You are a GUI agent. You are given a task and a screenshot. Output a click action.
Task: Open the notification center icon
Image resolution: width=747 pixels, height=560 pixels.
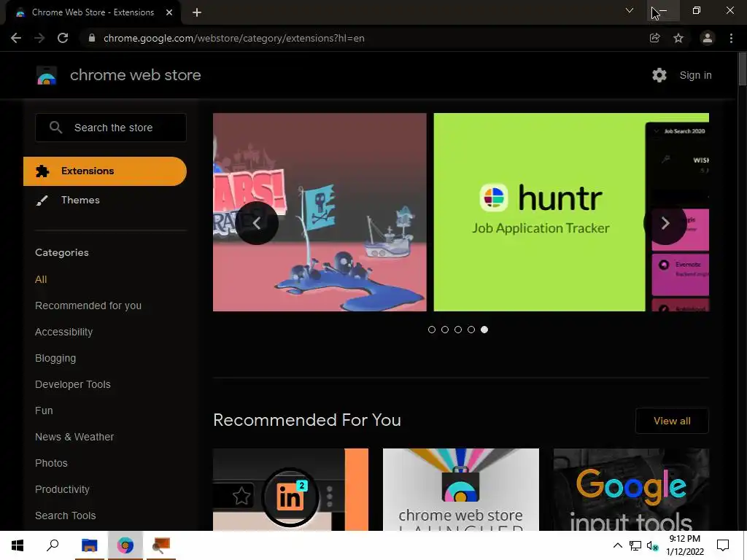pos(723,545)
